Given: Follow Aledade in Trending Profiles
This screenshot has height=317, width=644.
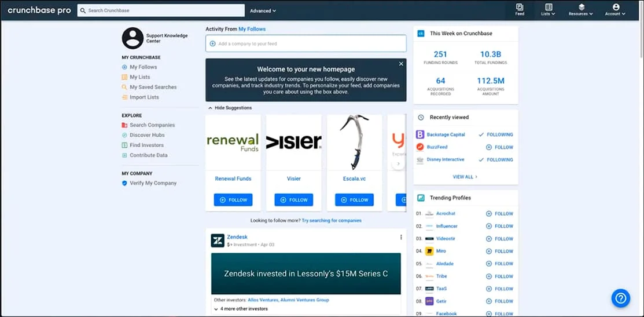Looking at the screenshot, I should coord(499,264).
